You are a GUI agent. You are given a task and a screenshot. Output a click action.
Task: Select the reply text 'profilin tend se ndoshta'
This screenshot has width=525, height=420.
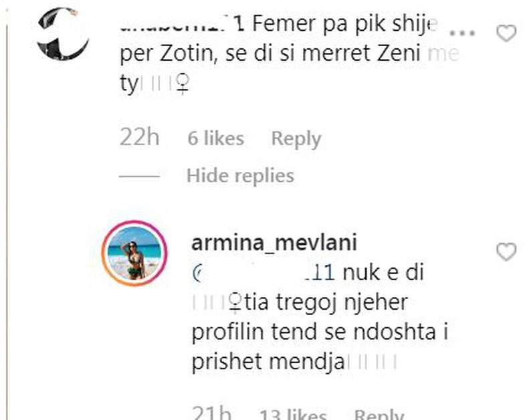[314, 332]
